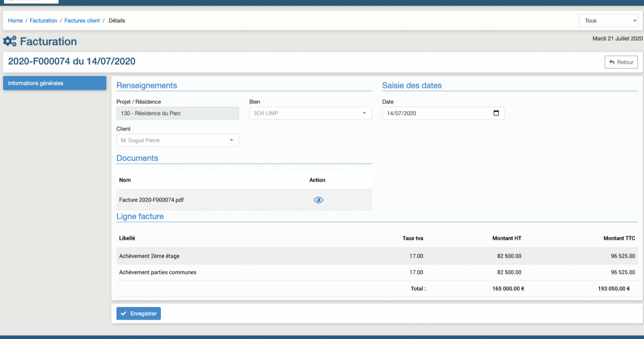644x339 pixels.
Task: Click the Projet / Résidence field
Action: pyautogui.click(x=178, y=113)
